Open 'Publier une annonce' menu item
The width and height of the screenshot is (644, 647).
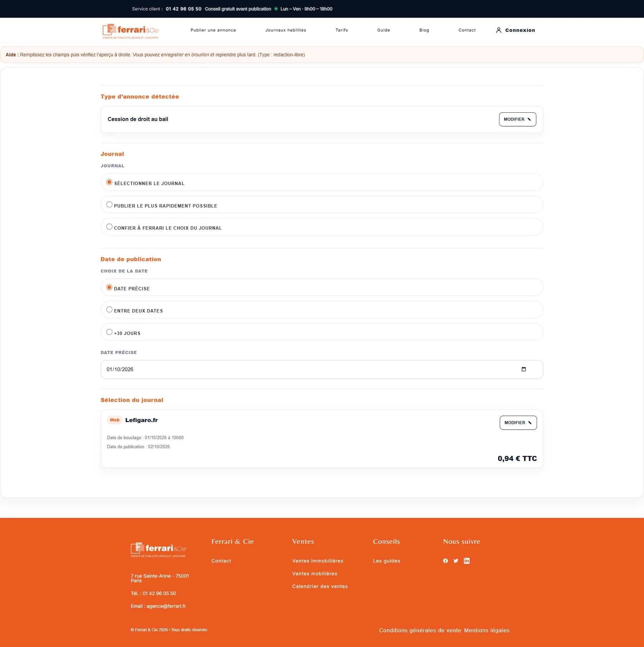213,30
